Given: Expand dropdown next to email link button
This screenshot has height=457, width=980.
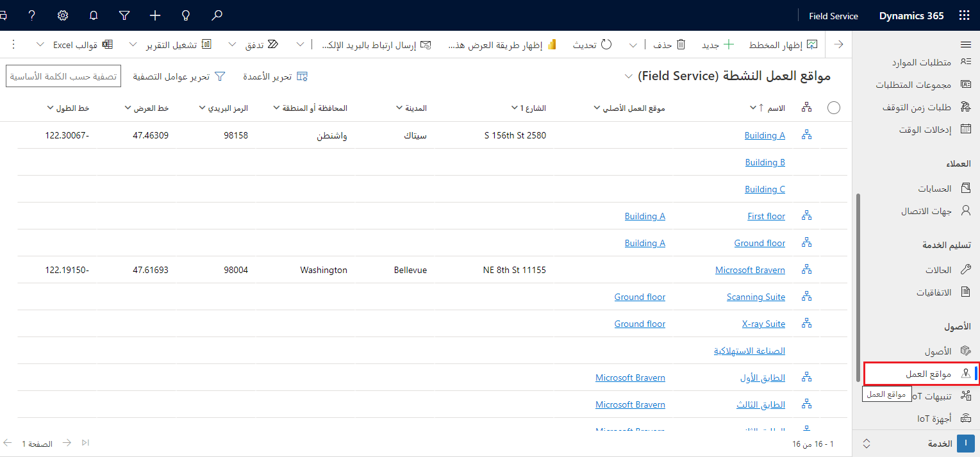Looking at the screenshot, I should pyautogui.click(x=301, y=45).
